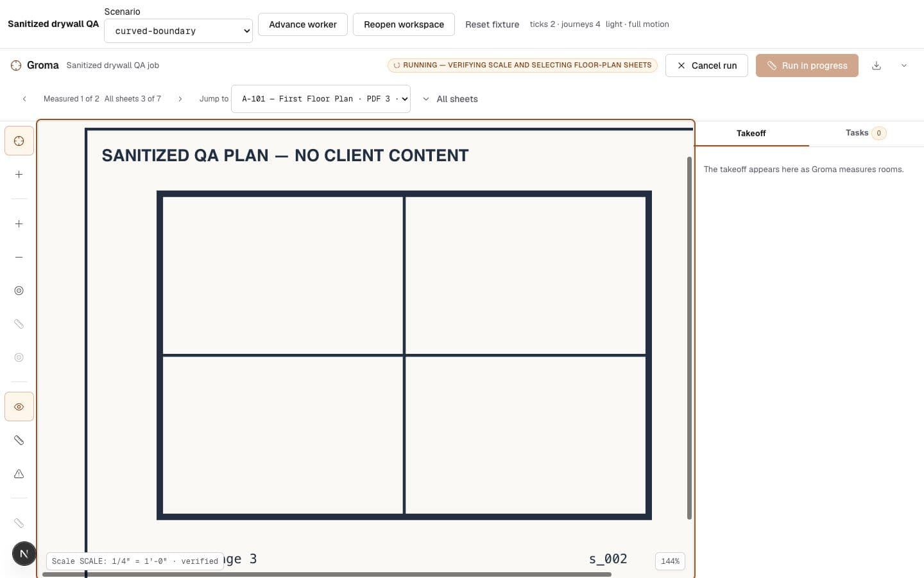924x578 pixels.
Task: Click the 'light · full motion' text
Action: pyautogui.click(x=637, y=24)
